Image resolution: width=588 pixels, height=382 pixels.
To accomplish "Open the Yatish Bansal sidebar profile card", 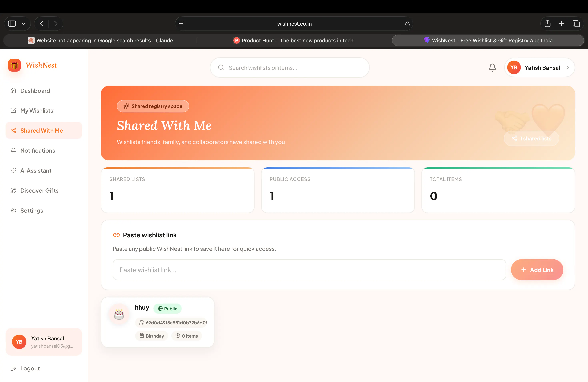I will 44,342.
